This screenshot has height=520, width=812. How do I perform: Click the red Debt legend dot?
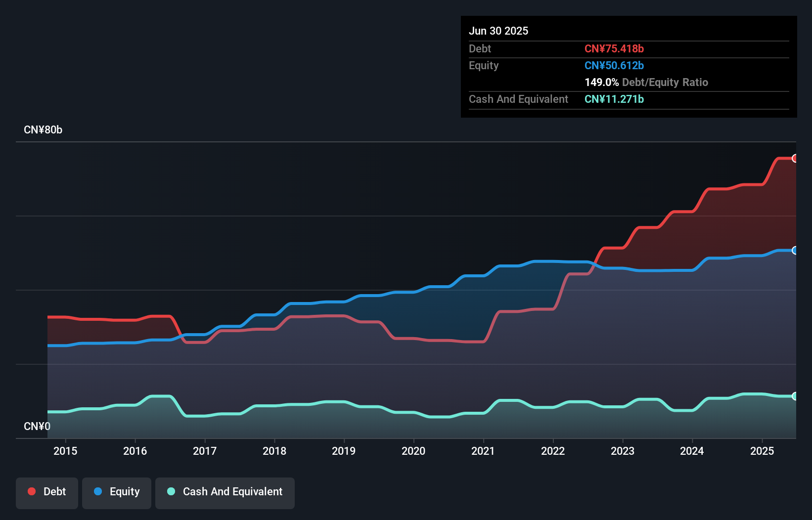point(32,491)
